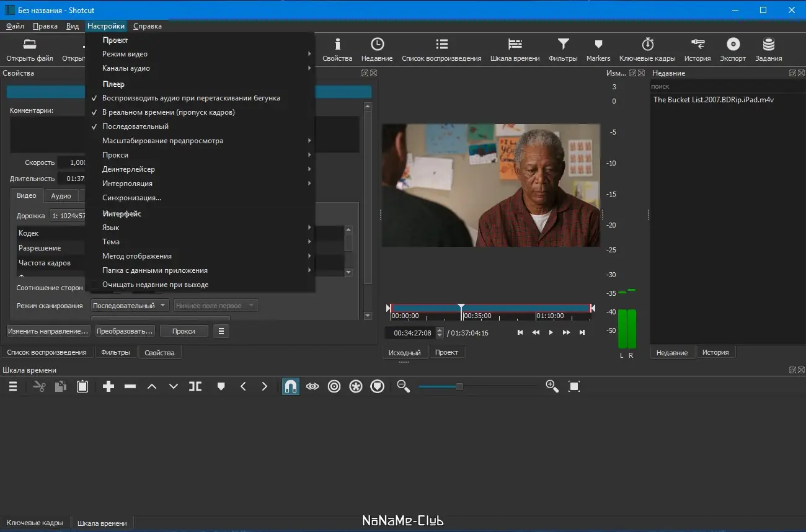The height and width of the screenshot is (532, 806).
Task: Open the 'Справка' menu
Action: tap(147, 26)
